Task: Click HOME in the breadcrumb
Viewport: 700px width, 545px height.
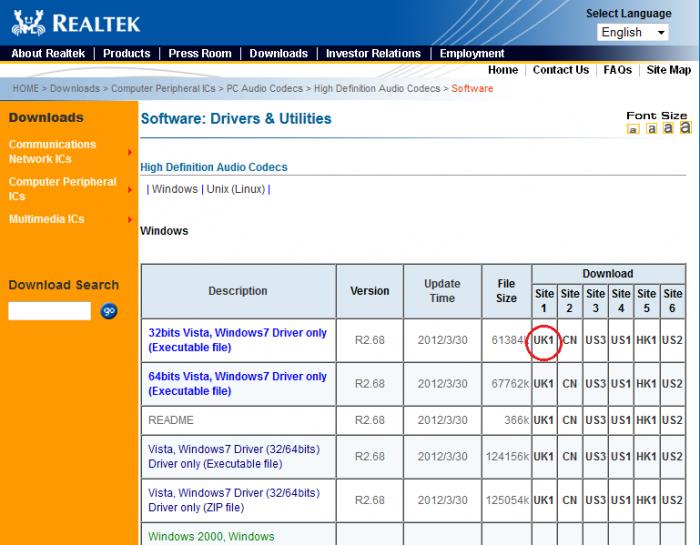Action: coord(25,88)
